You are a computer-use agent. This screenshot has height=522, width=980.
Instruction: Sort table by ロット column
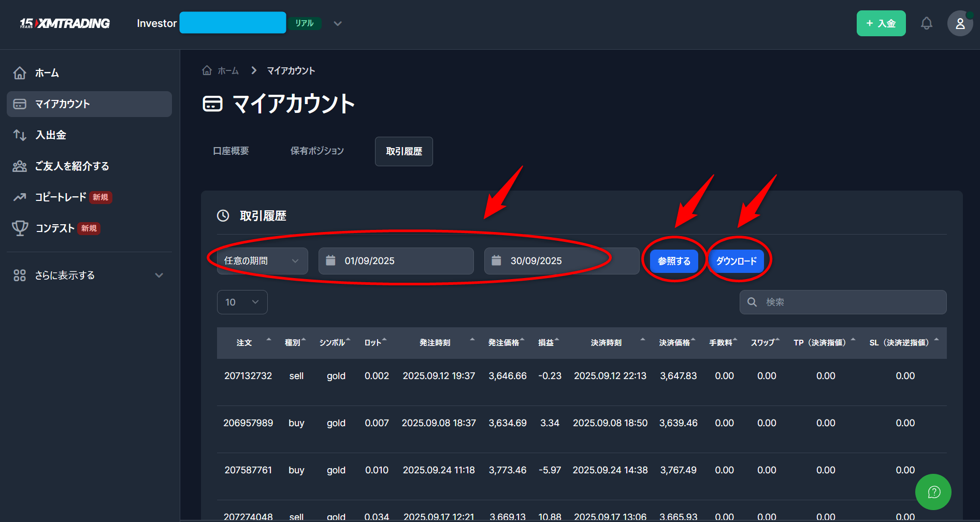pos(375,342)
